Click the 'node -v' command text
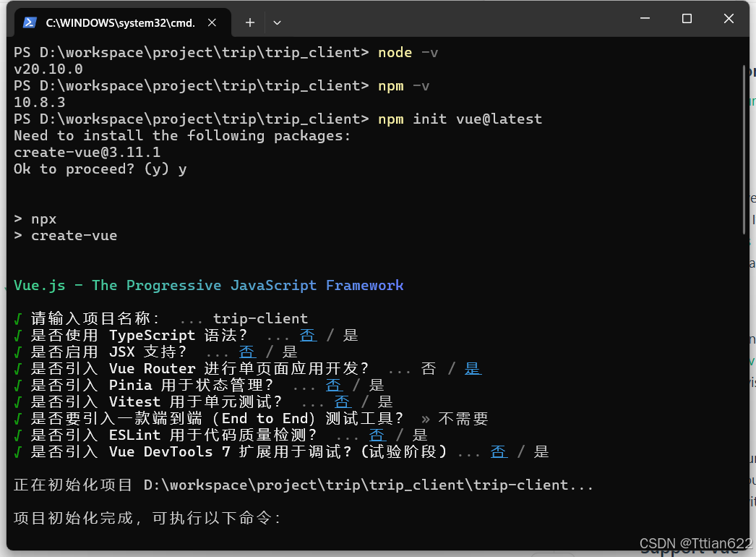This screenshot has width=756, height=557. pyautogui.click(x=408, y=53)
